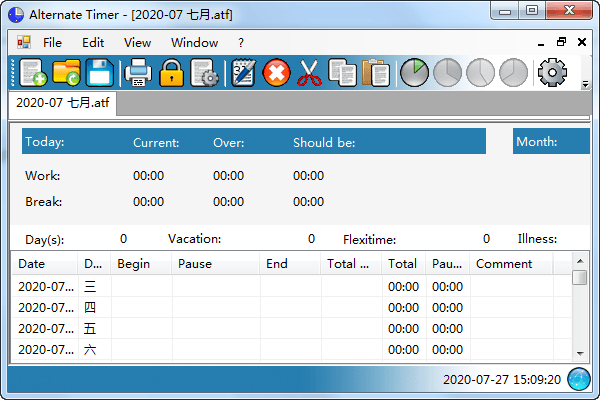Click the yellow padlock icon
Image resolution: width=600 pixels, height=400 pixels.
(171, 73)
